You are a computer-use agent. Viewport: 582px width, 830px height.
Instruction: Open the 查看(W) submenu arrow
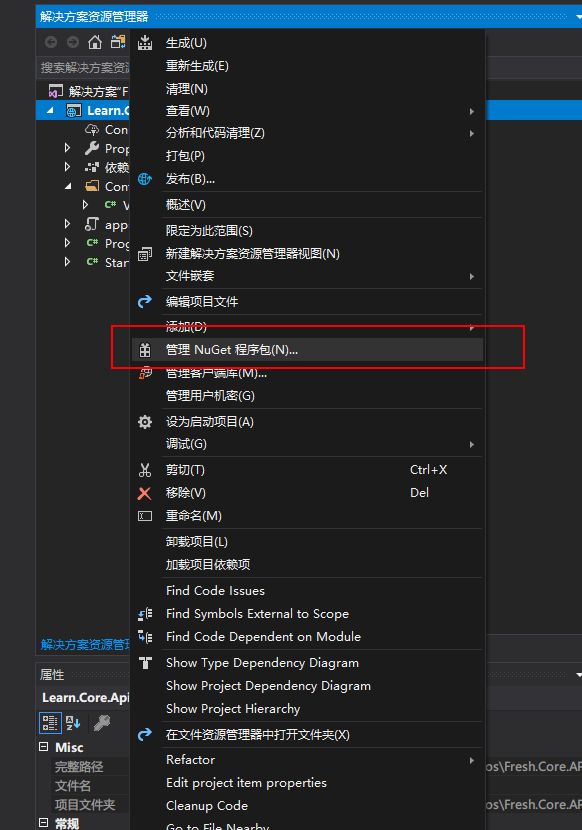pos(471,111)
